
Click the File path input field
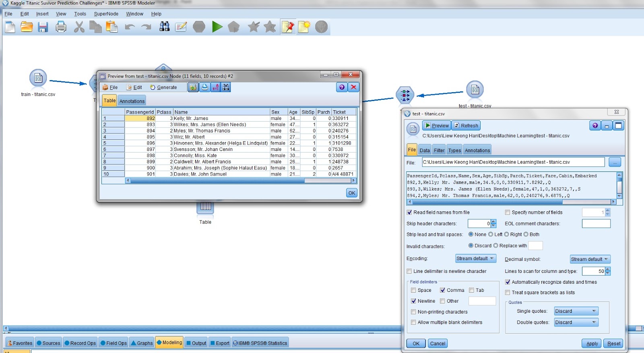click(x=513, y=162)
